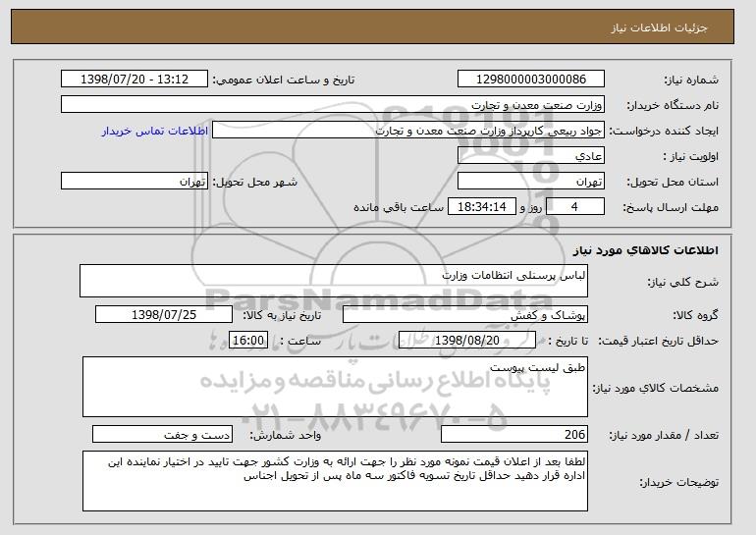This screenshot has height=535, width=756.
Task: Click the label حداقل تاریخ اعتبار قیمت
Action: click(658, 341)
